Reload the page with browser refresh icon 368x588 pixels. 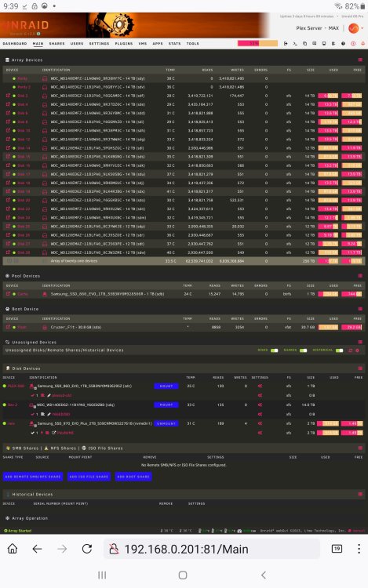point(87,549)
